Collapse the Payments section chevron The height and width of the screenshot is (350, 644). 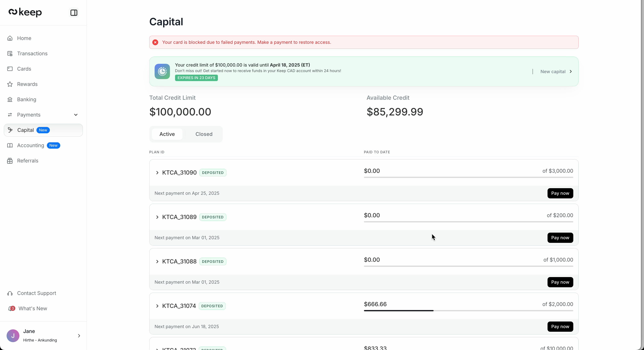76,115
